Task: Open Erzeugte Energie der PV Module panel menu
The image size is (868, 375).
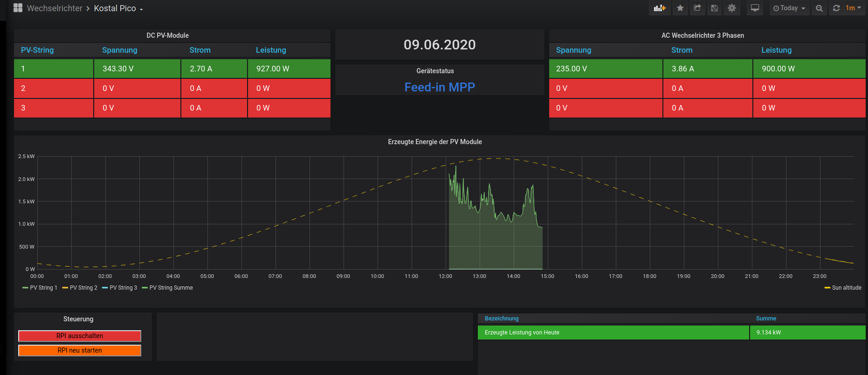Action: pyautogui.click(x=434, y=142)
